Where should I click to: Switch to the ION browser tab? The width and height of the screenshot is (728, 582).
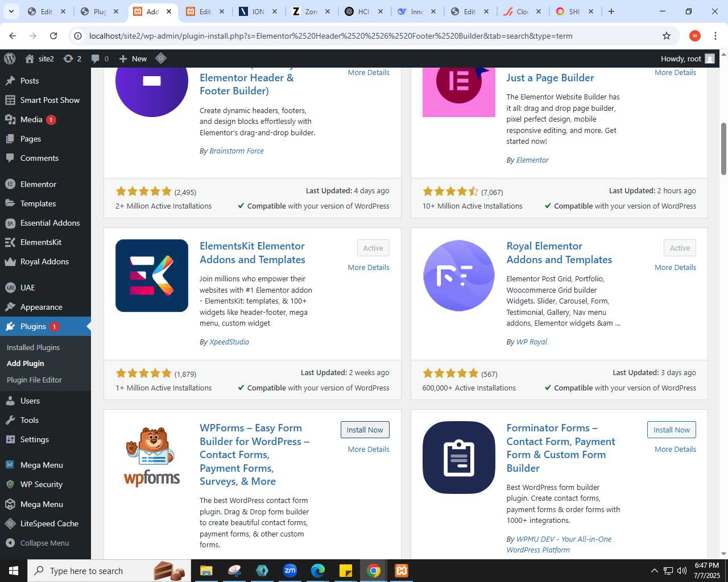click(258, 11)
